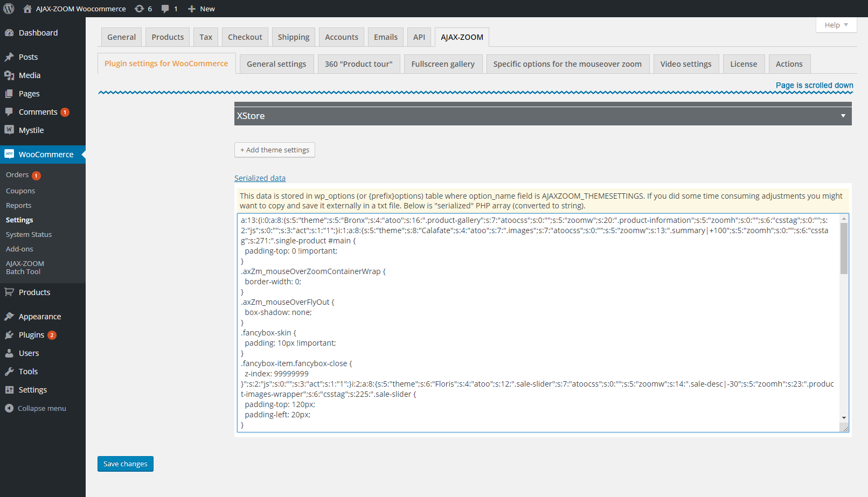Open the WordPress logo menu
Viewport: 868px width, 497px height.
coord(9,9)
